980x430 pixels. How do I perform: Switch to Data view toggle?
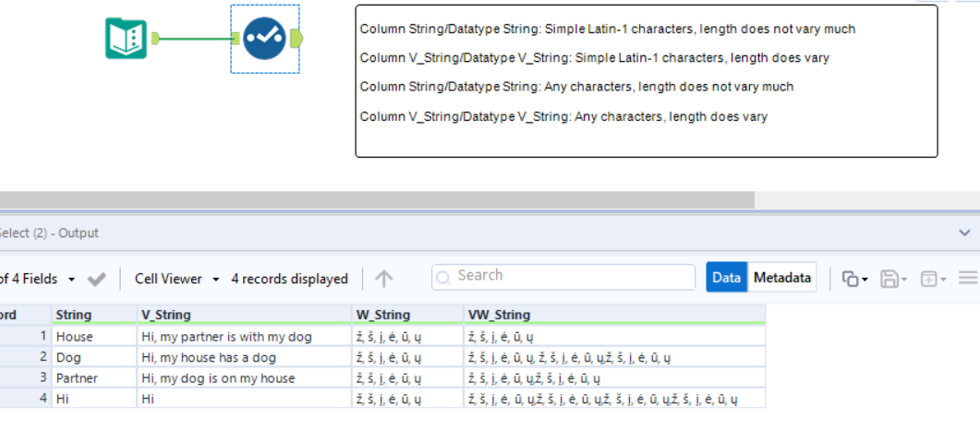[x=726, y=278]
